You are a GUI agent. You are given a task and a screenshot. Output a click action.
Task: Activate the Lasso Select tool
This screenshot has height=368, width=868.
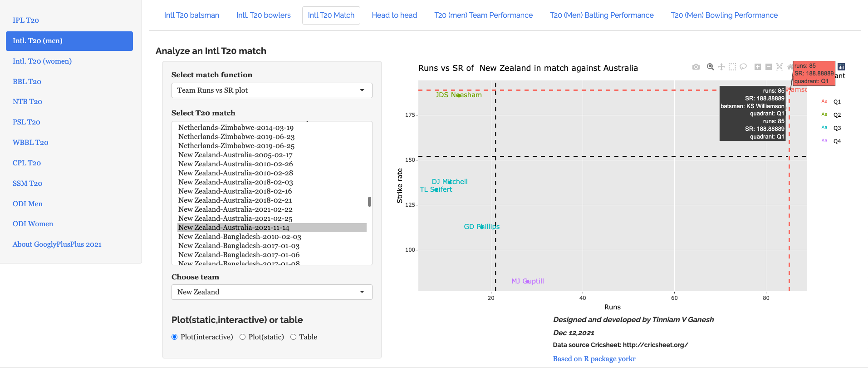(743, 67)
